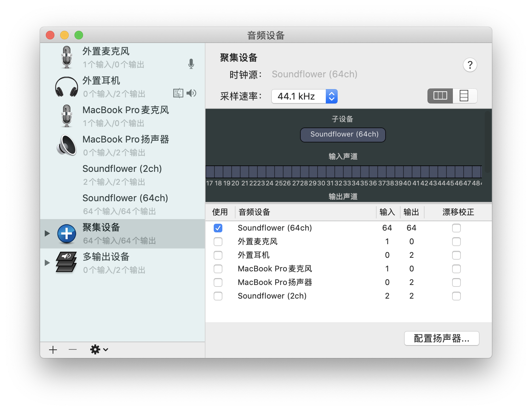
Task: Expand the 聚集设备 disclosure triangle
Action: click(47, 233)
